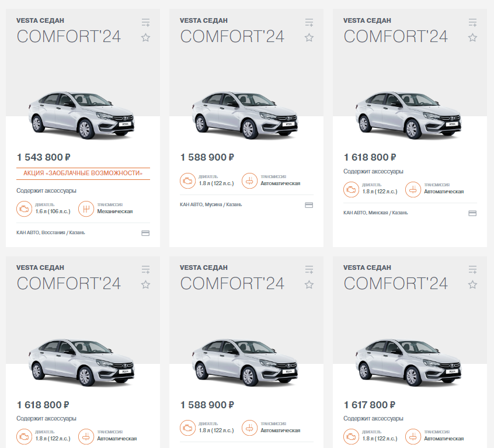This screenshot has height=448, width=494.
Task: Open car photo of 1 617 800 ₽ Vesta
Action: (409, 362)
